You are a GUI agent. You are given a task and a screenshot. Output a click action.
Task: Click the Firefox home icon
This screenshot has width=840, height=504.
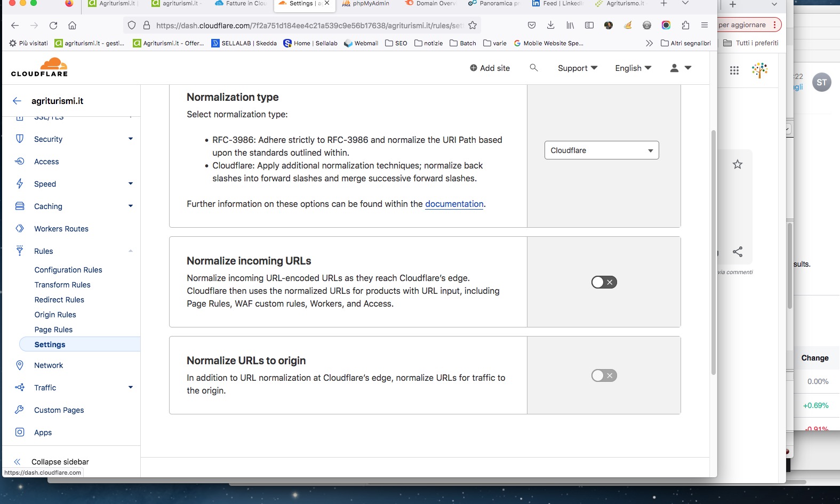[x=73, y=25]
